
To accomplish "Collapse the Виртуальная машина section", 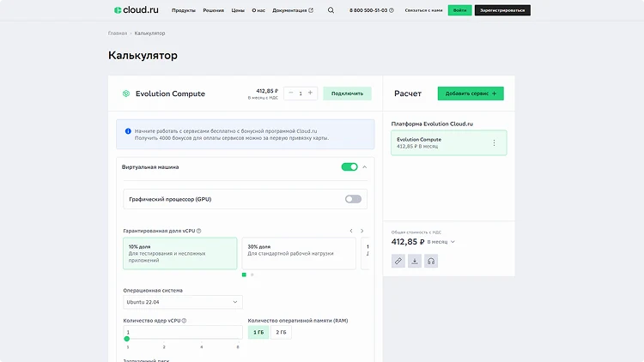I will coord(365,167).
